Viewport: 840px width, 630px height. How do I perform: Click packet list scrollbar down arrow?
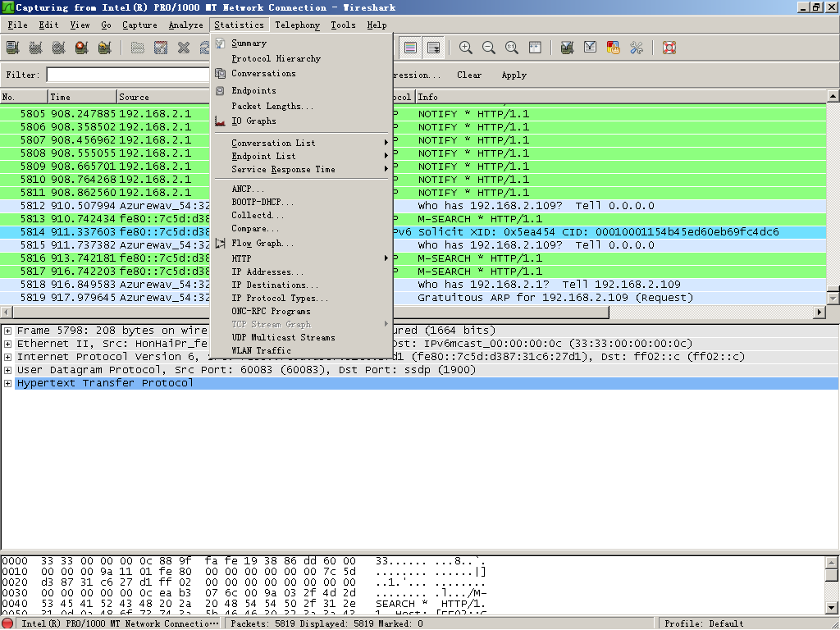point(833,297)
